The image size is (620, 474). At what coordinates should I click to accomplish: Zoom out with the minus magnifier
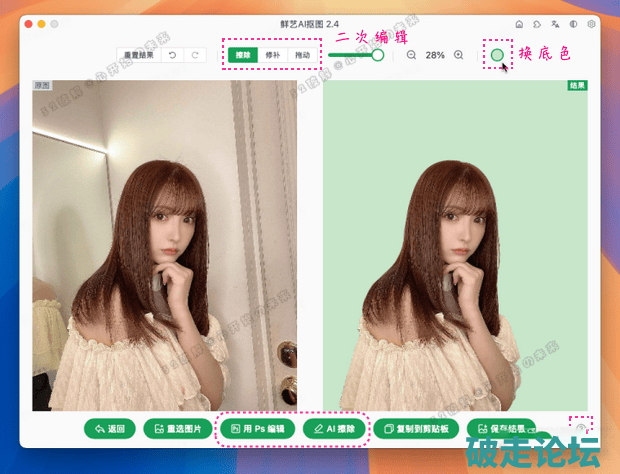(x=411, y=56)
